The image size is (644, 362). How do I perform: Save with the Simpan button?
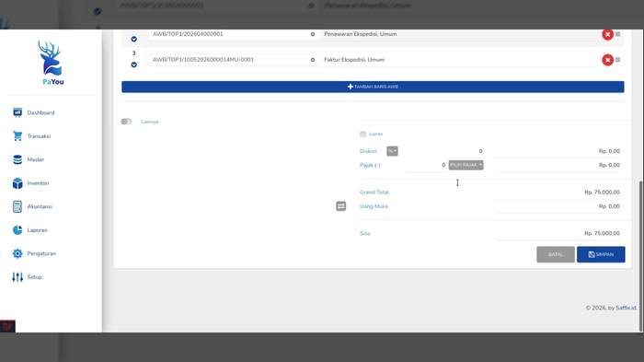601,254
